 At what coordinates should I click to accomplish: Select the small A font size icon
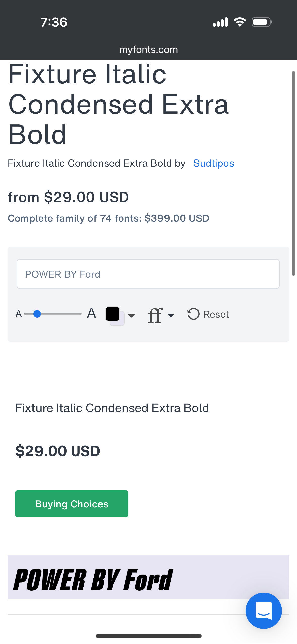pos(19,314)
